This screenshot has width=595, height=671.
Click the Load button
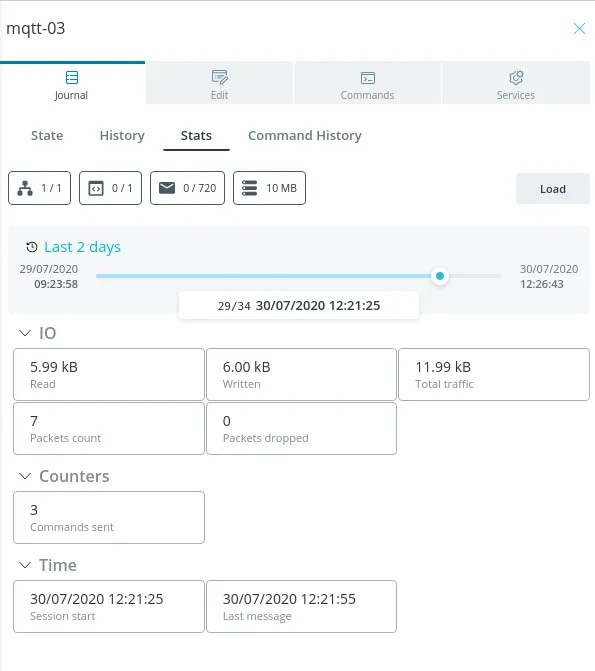coord(553,189)
